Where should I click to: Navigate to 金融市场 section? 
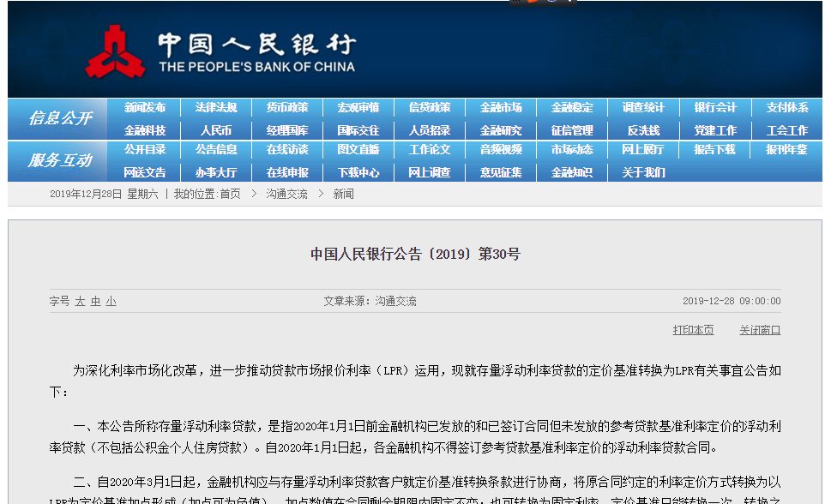501,108
